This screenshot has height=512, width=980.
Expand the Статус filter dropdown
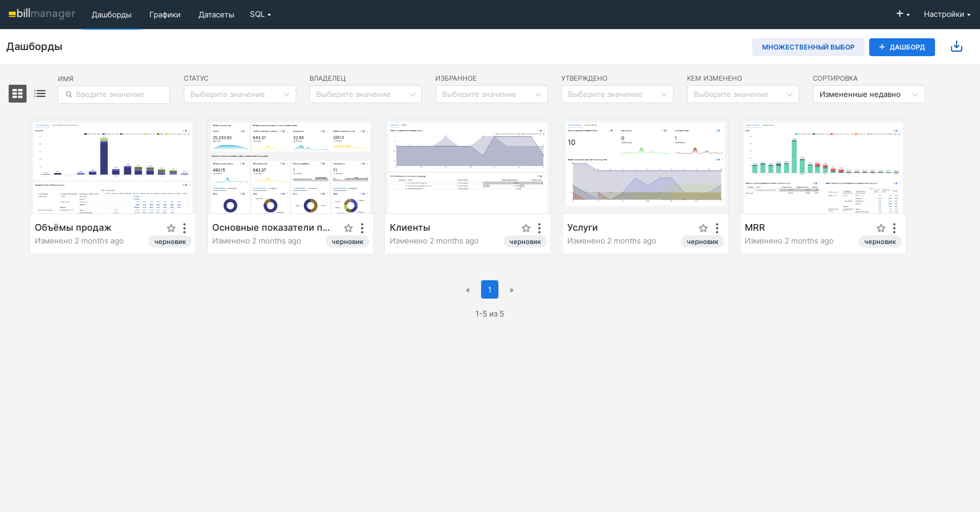pyautogui.click(x=240, y=94)
